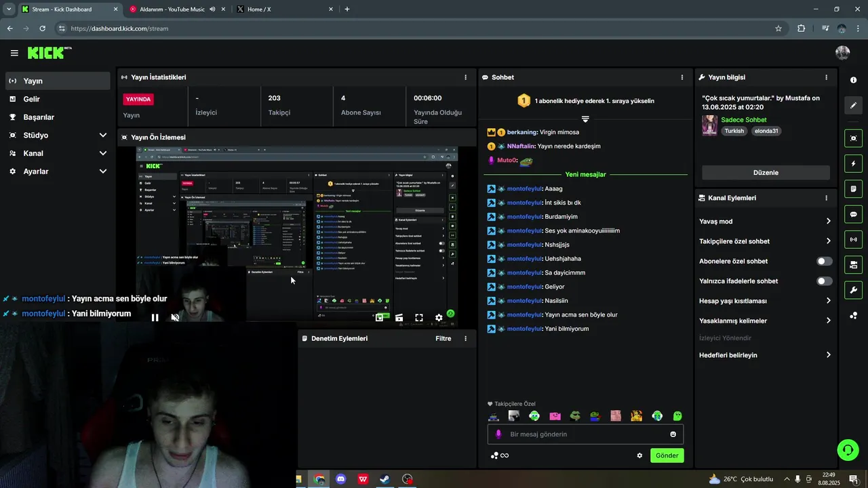The width and height of the screenshot is (868, 488).
Task: Select the pencil edit icon in right rail
Action: [853, 105]
